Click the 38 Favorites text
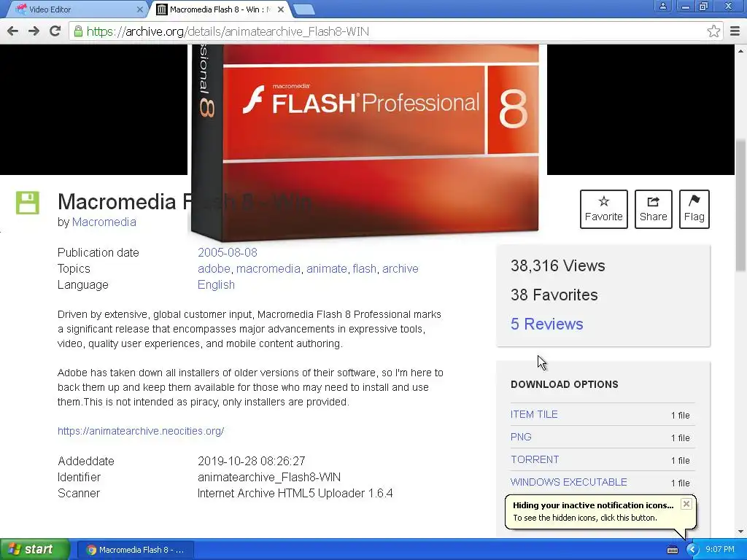Viewport: 747px width, 560px height. pos(554,295)
